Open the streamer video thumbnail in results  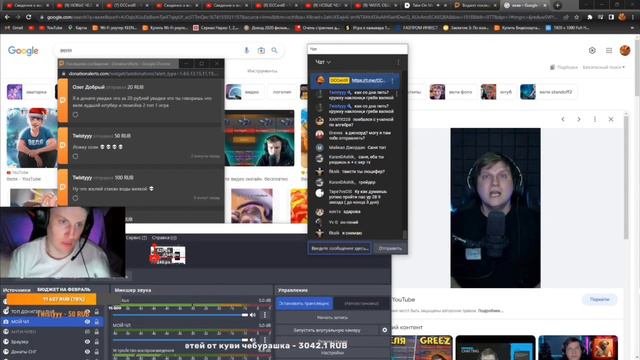pos(259,139)
